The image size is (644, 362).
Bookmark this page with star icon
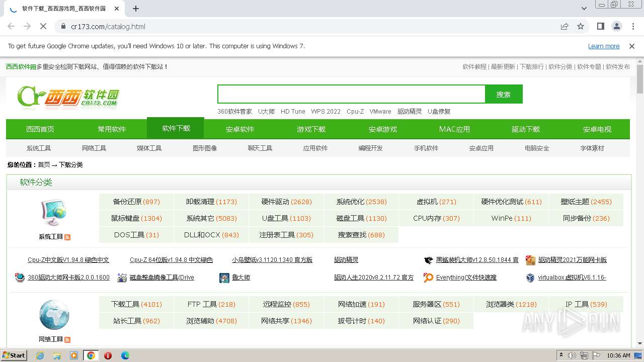(581, 26)
